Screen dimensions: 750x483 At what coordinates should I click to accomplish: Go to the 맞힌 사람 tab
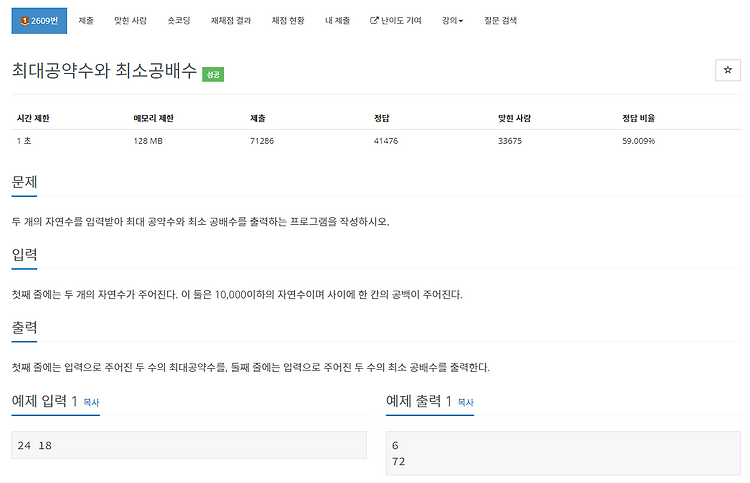coord(130,21)
